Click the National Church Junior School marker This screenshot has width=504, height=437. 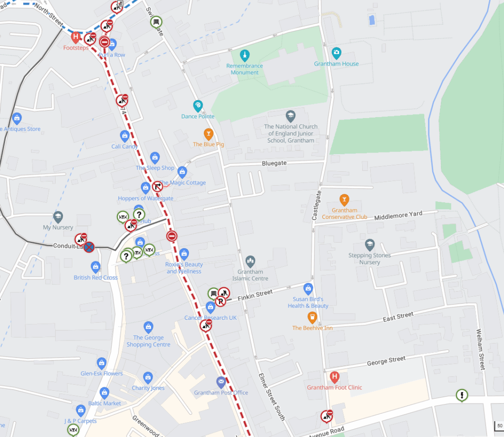click(x=290, y=116)
